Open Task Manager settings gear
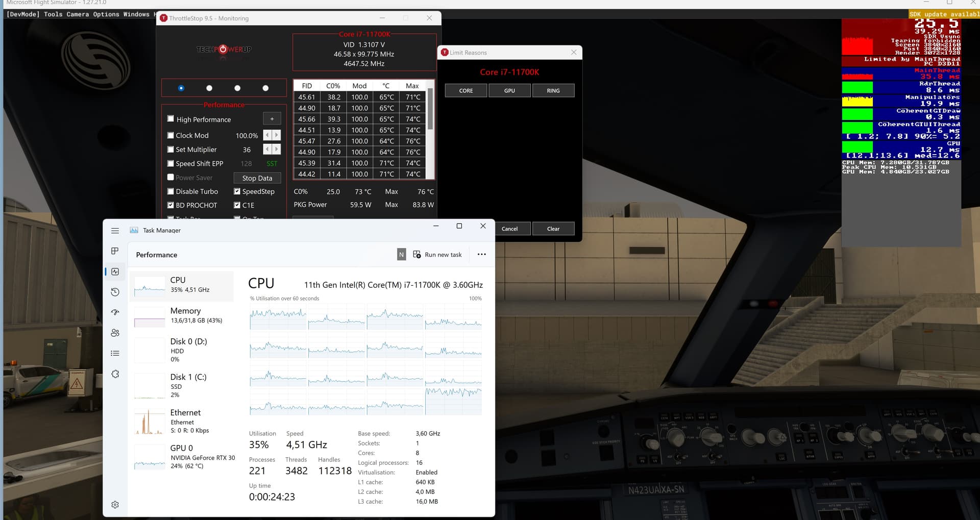Screen dimensions: 980x520 [115, 505]
